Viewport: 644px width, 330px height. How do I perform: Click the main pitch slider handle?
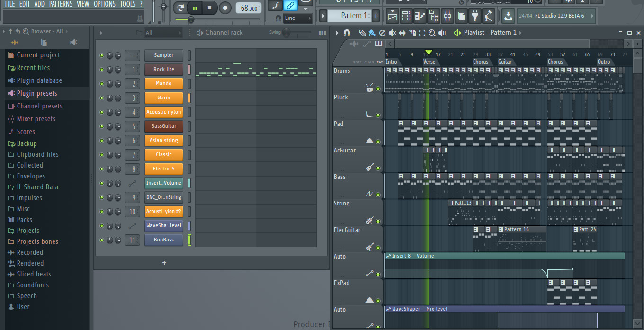pos(164,8)
